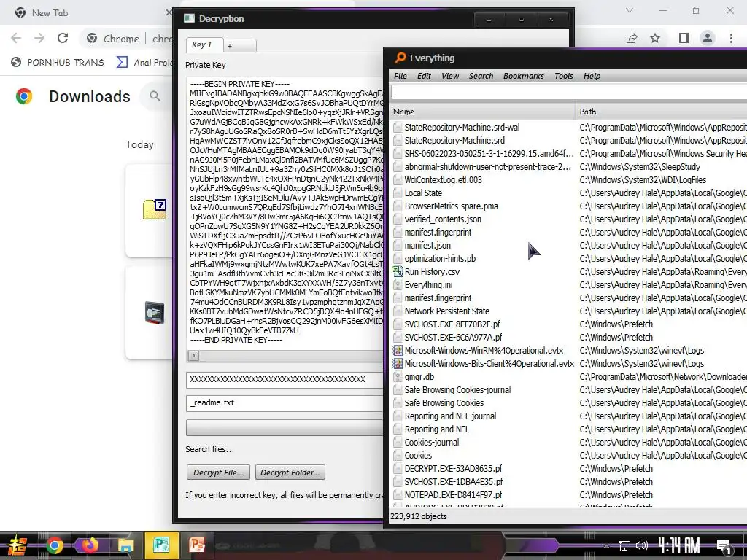Viewport: 747px width, 560px height.
Task: Open the Bookmarks menu in Everything
Action: pyautogui.click(x=524, y=76)
